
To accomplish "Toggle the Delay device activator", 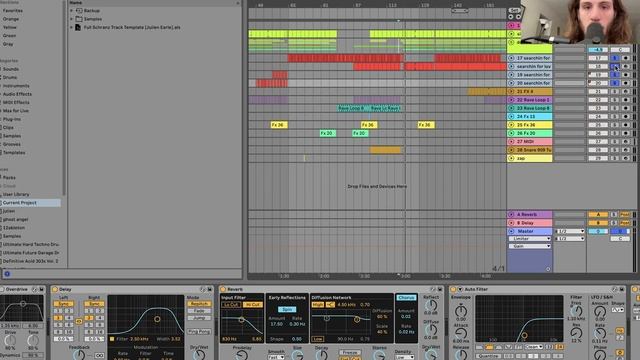I will [55, 289].
